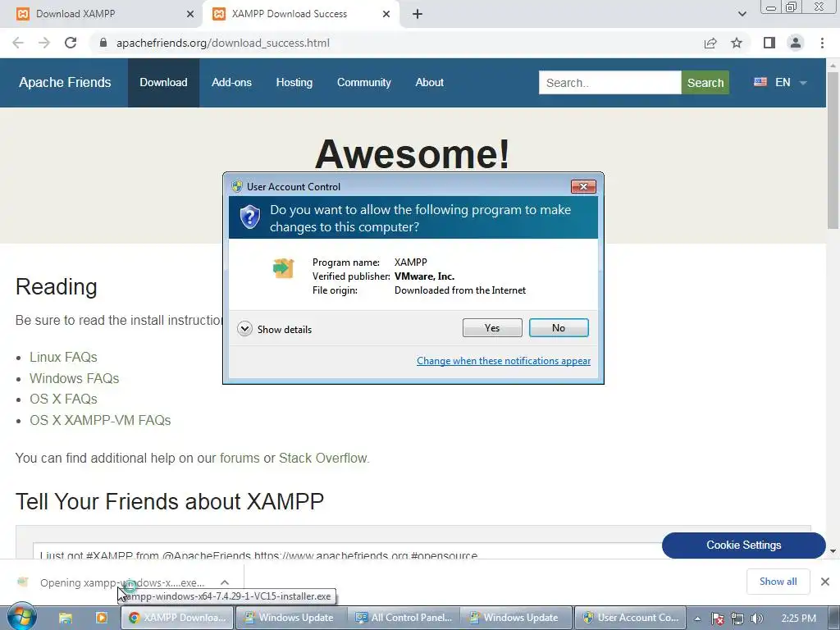
Task: Open Hosting navigation item
Action: point(294,83)
